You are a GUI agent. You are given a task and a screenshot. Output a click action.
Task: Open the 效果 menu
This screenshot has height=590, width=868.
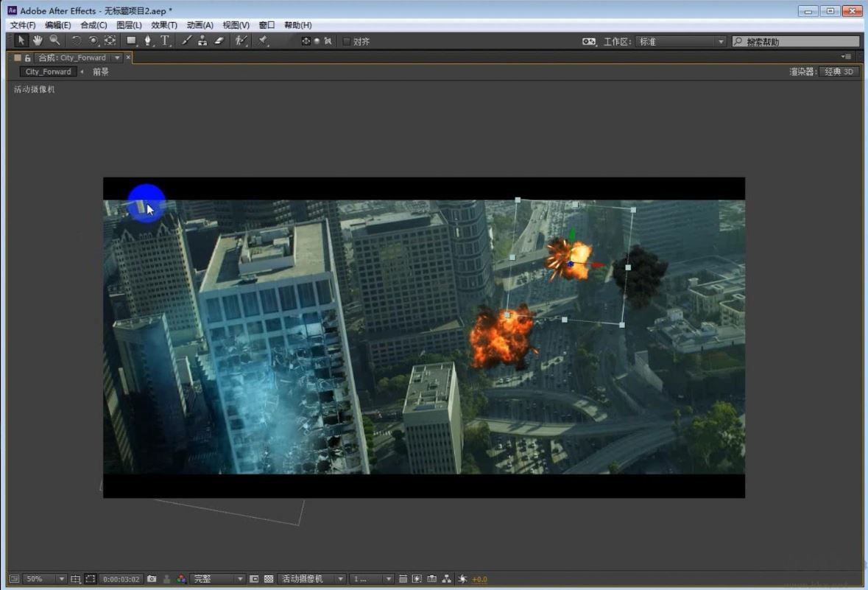(164, 24)
